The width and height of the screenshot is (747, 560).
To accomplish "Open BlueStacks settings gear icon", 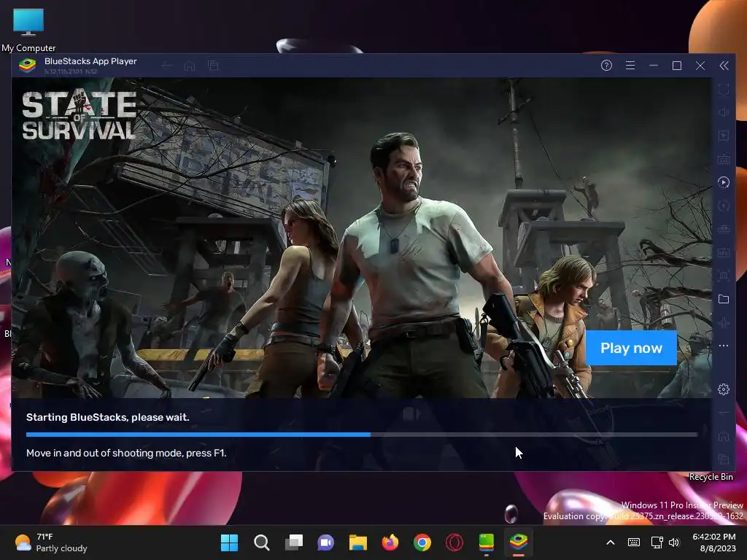I will point(723,389).
